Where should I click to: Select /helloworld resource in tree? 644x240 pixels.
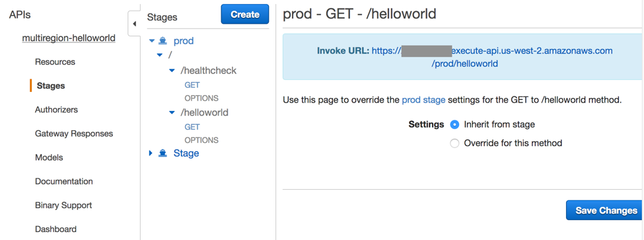click(x=205, y=112)
